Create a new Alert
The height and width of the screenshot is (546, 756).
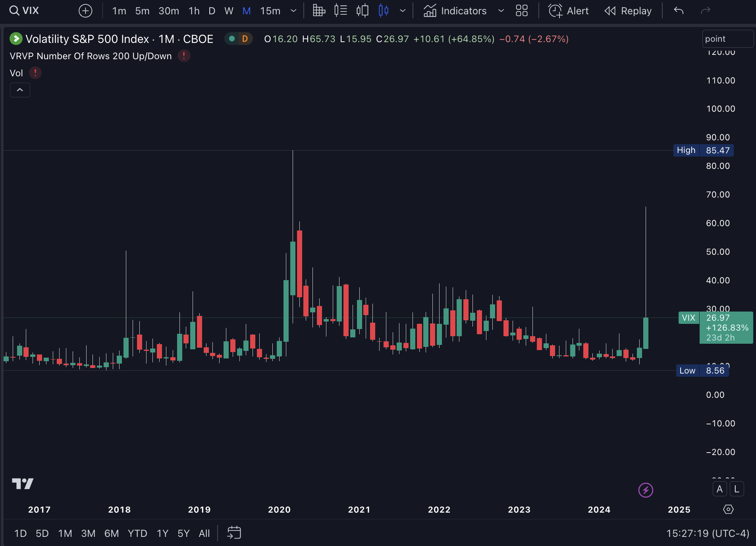tap(569, 11)
